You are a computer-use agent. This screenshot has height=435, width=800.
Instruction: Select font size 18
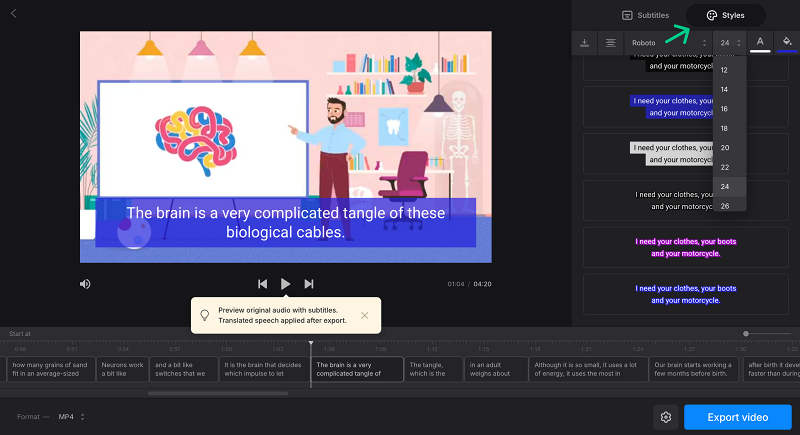pyautogui.click(x=730, y=129)
